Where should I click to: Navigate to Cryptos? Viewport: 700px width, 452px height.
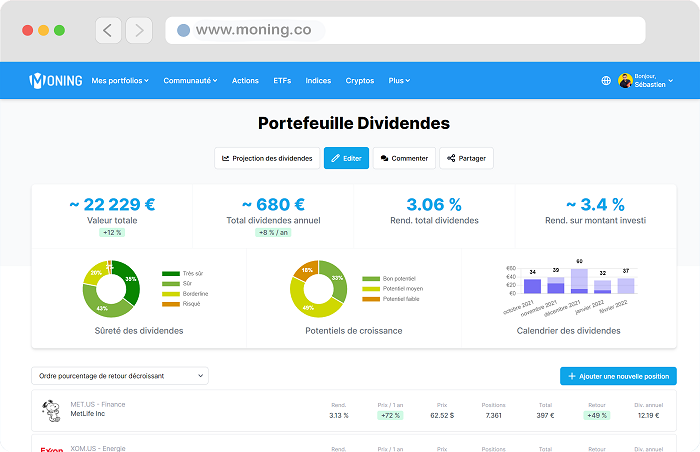pyautogui.click(x=360, y=81)
